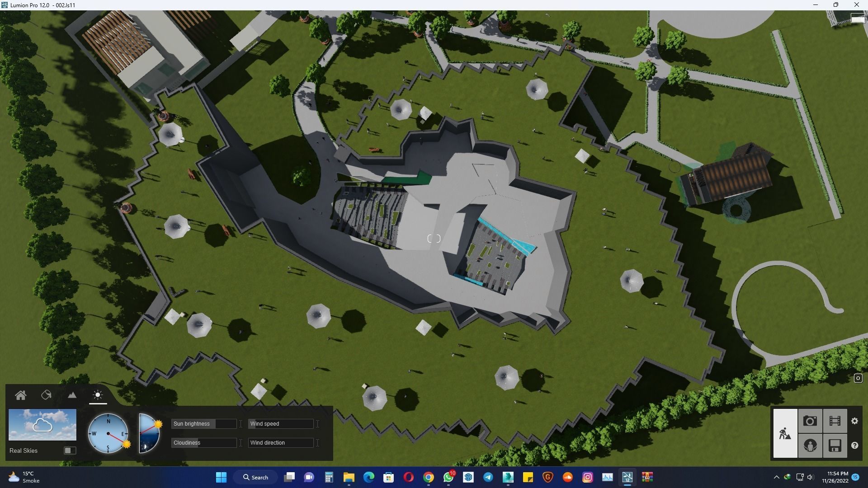Switch to Photo mode camera icon

pyautogui.click(x=810, y=421)
